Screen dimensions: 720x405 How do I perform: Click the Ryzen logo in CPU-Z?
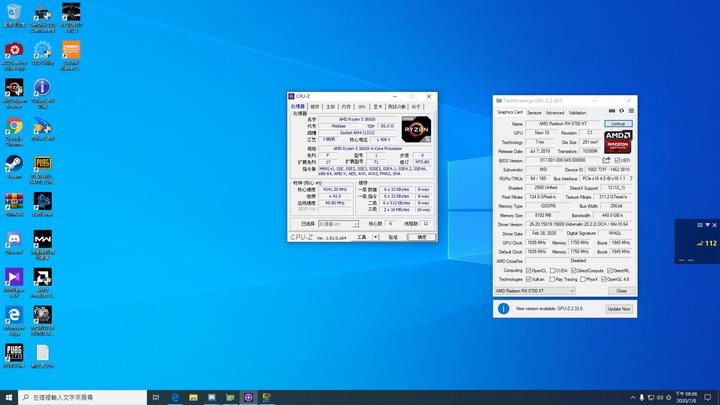[x=416, y=129]
